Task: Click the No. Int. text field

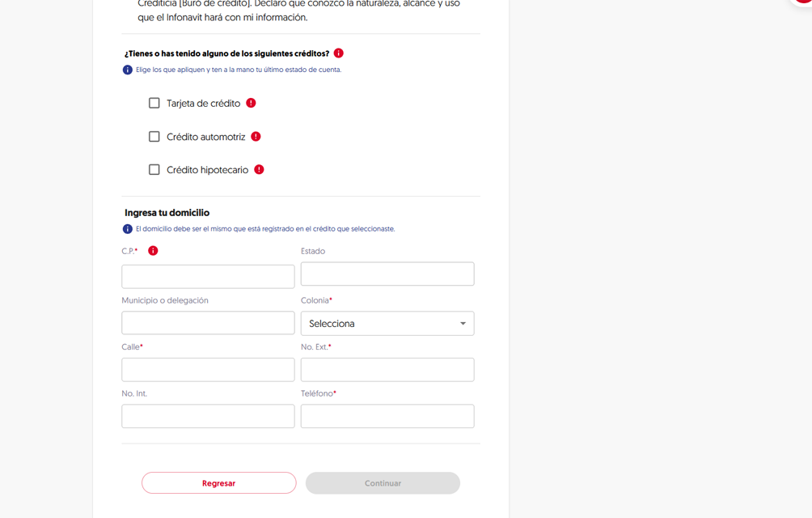Action: (x=208, y=416)
